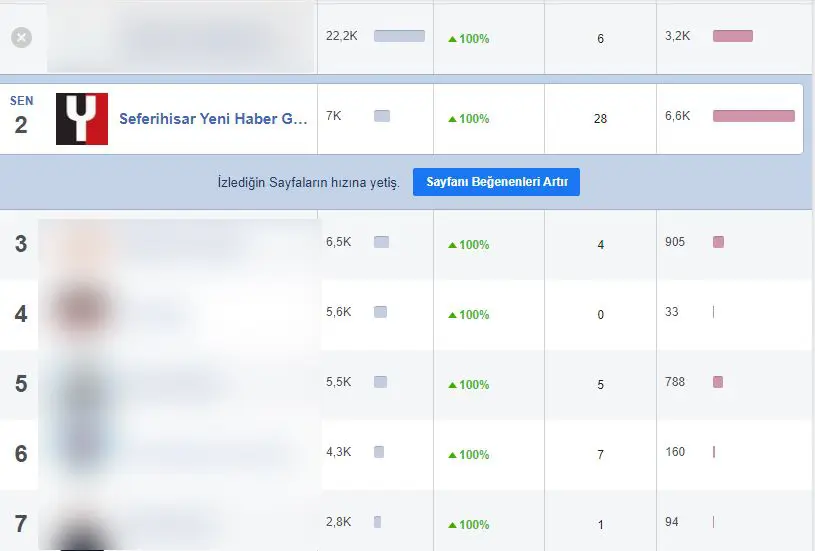This screenshot has width=815, height=551.
Task: Select the 4,3K likes value in row 6
Action: click(x=338, y=452)
